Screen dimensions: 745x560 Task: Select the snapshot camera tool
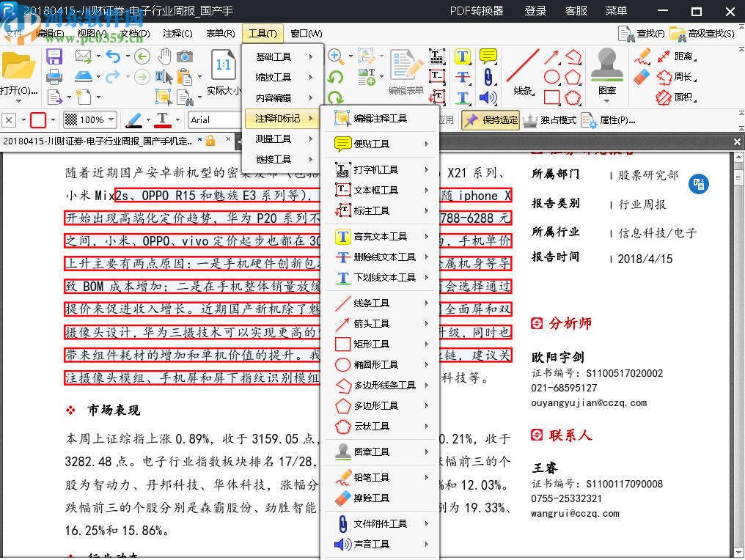coord(186,55)
